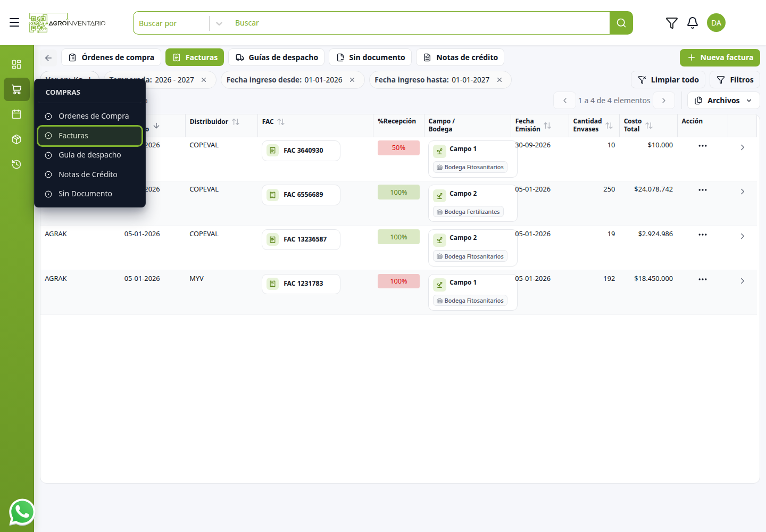Open invoice FAC 3640930 chip
This screenshot has height=532, width=766.
point(301,151)
